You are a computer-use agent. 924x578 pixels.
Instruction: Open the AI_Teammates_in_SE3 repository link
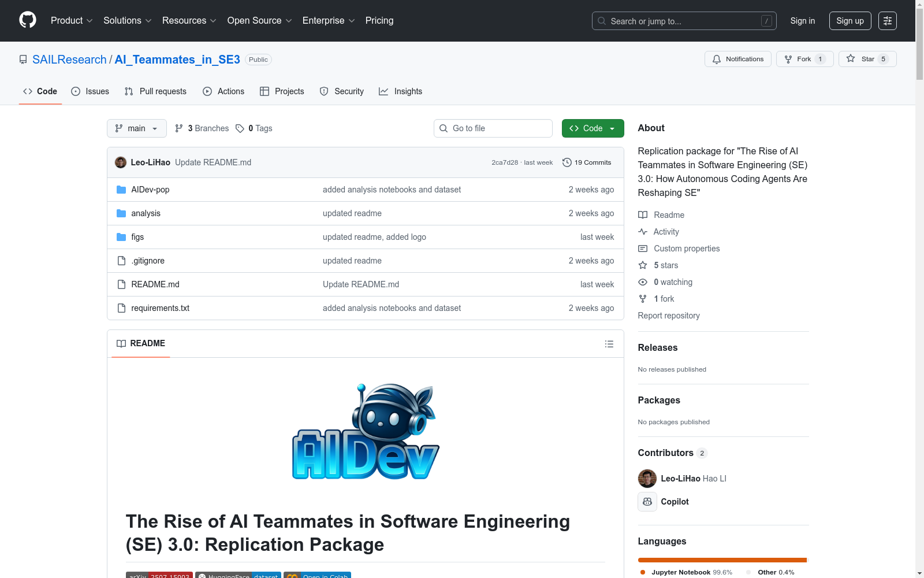point(177,60)
